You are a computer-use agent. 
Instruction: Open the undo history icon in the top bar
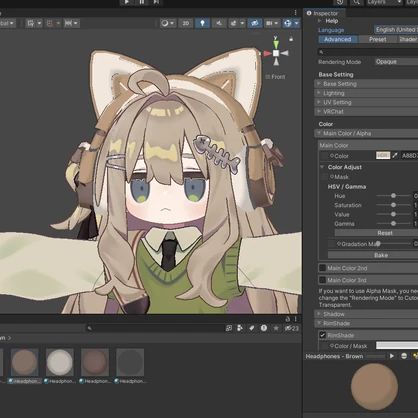[340, 2]
